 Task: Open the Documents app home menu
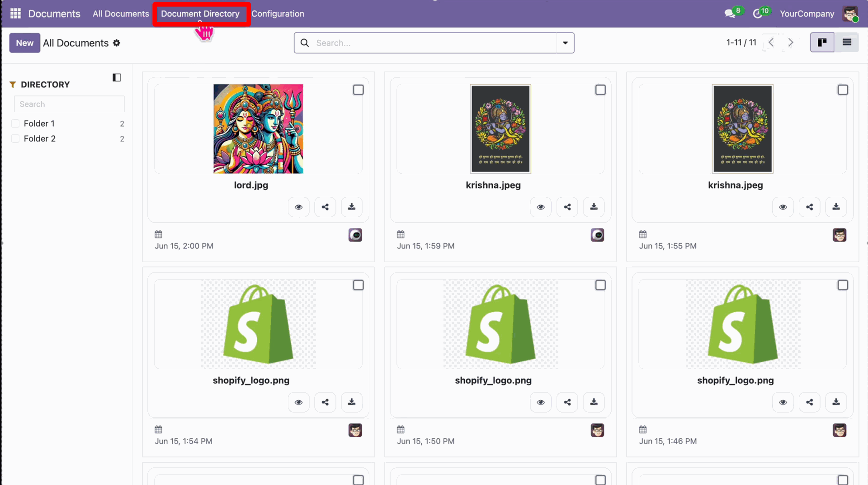point(54,14)
